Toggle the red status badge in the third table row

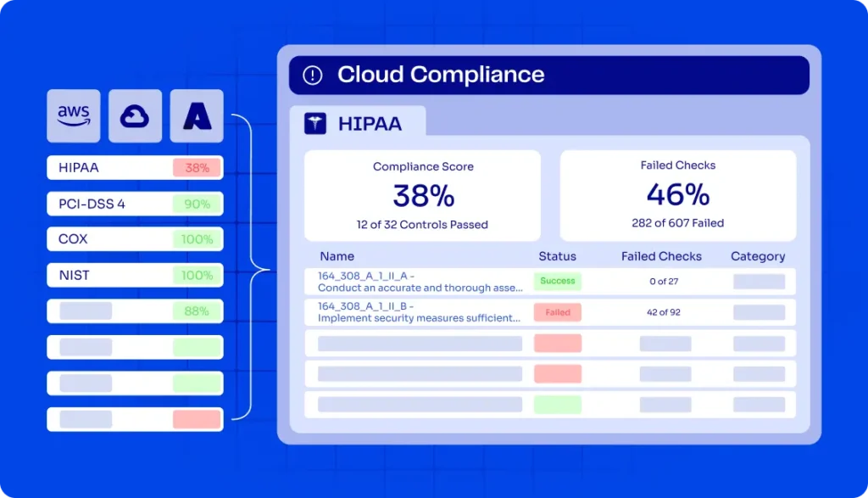point(557,343)
